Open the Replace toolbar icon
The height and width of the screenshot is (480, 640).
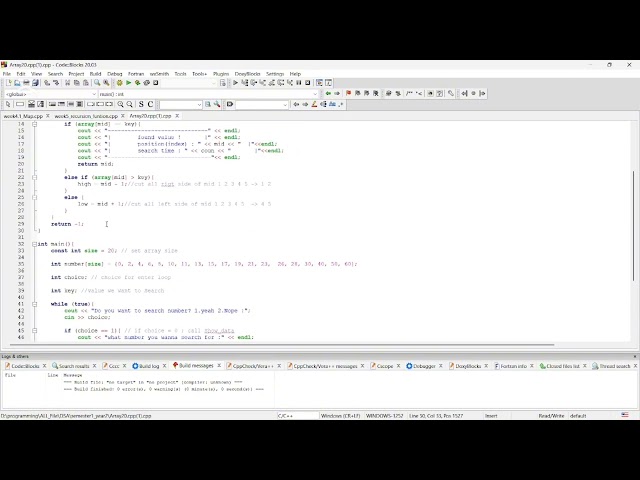coord(106,83)
